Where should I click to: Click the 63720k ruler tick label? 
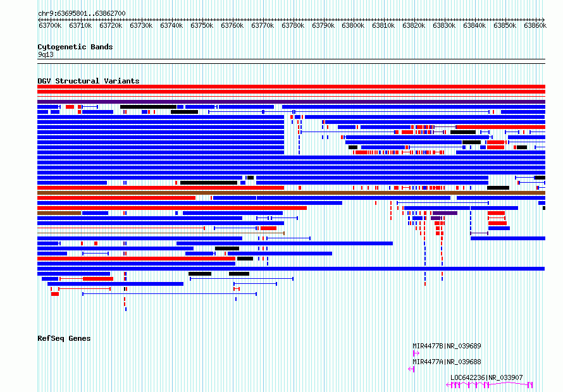[111, 26]
